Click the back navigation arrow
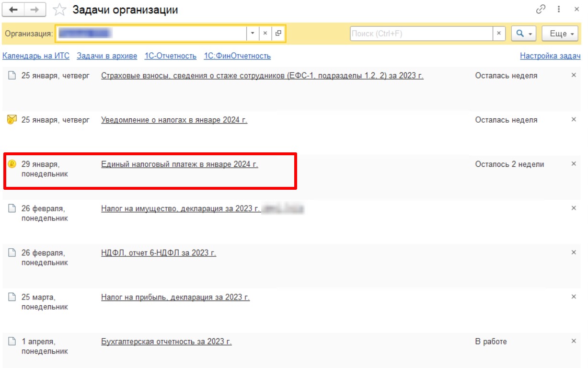 coord(13,10)
